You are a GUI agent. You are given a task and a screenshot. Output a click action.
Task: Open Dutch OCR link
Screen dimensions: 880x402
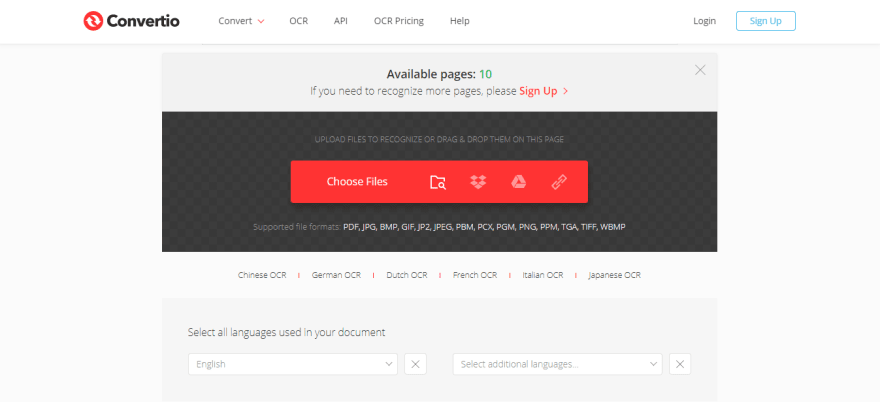pyautogui.click(x=407, y=275)
